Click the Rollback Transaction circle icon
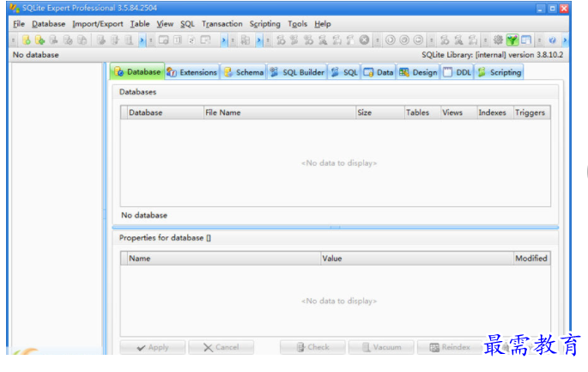The image size is (588, 372). point(418,40)
